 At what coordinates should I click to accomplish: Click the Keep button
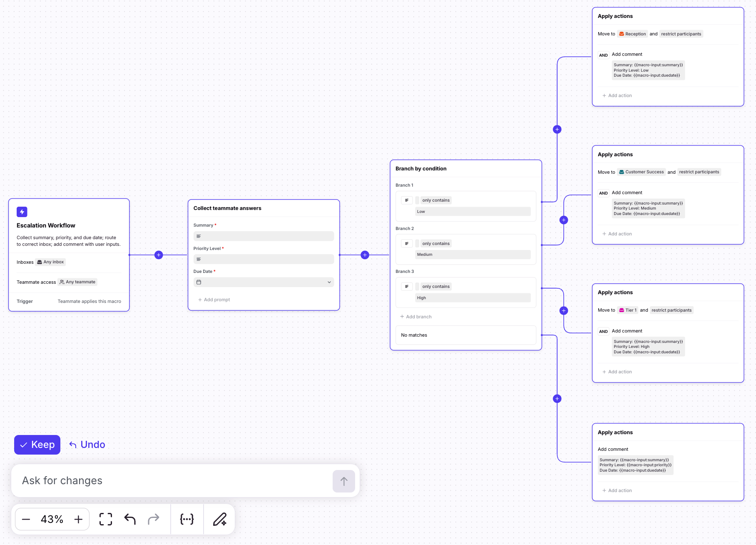[x=37, y=445]
